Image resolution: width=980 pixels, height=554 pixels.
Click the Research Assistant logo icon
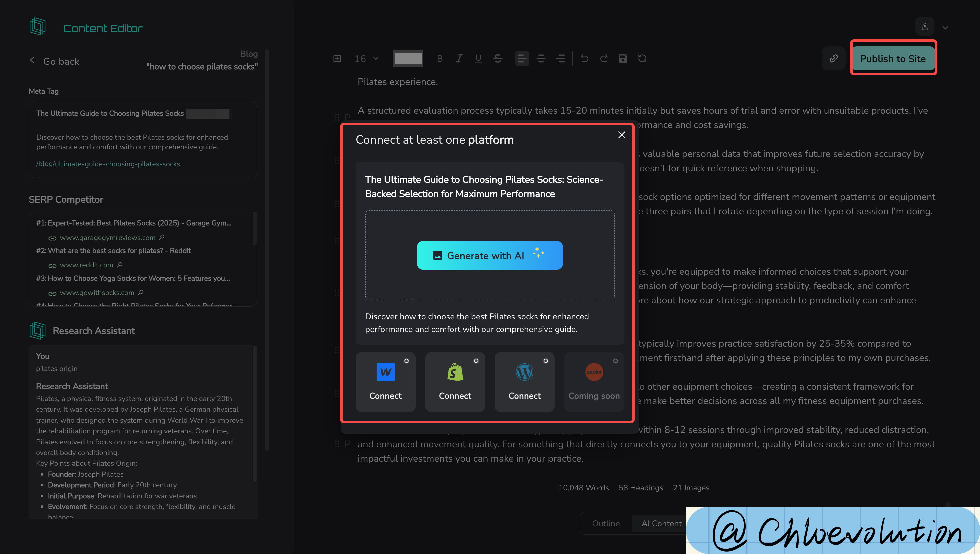[x=37, y=331]
